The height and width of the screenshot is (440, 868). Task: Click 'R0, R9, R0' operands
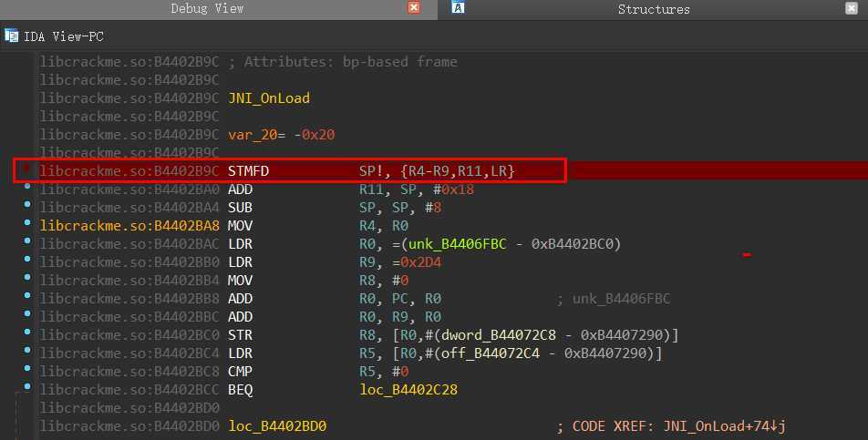[x=400, y=317]
